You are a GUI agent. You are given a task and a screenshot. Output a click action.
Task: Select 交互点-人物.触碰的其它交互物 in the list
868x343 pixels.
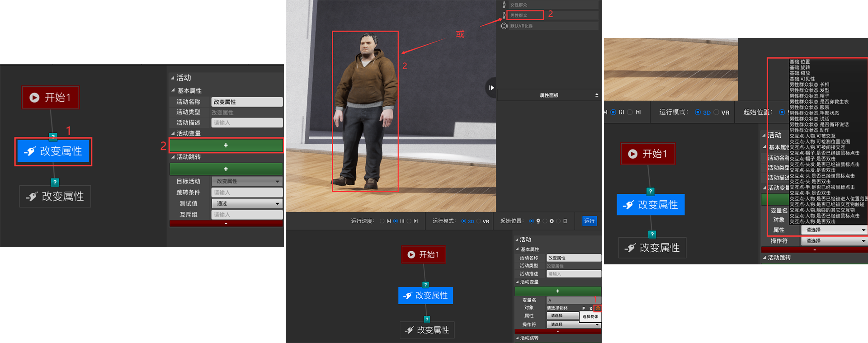[822, 210]
